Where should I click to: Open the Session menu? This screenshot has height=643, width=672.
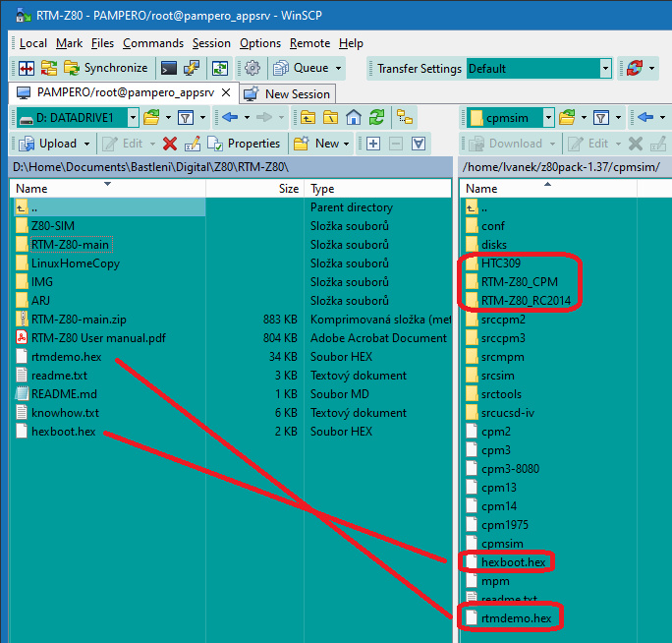pos(211,43)
